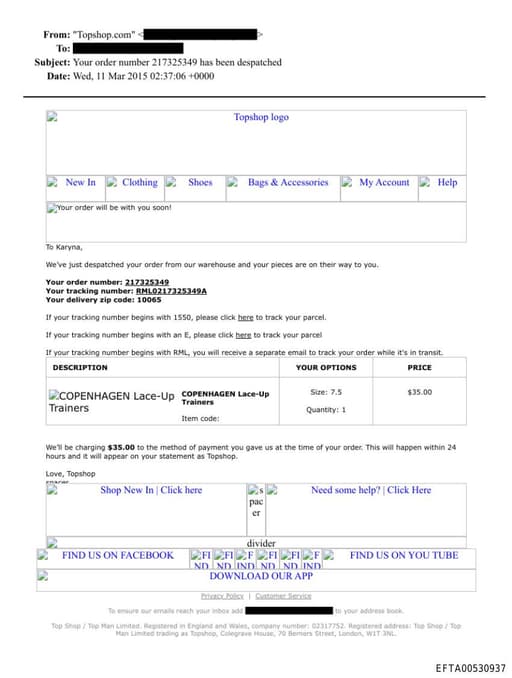
Task: Open the Clothing navigation link
Action: point(140,182)
